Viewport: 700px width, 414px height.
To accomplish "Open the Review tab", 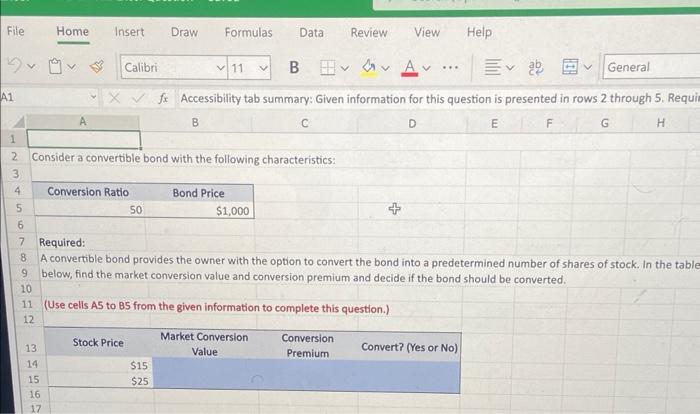I will coord(369,33).
